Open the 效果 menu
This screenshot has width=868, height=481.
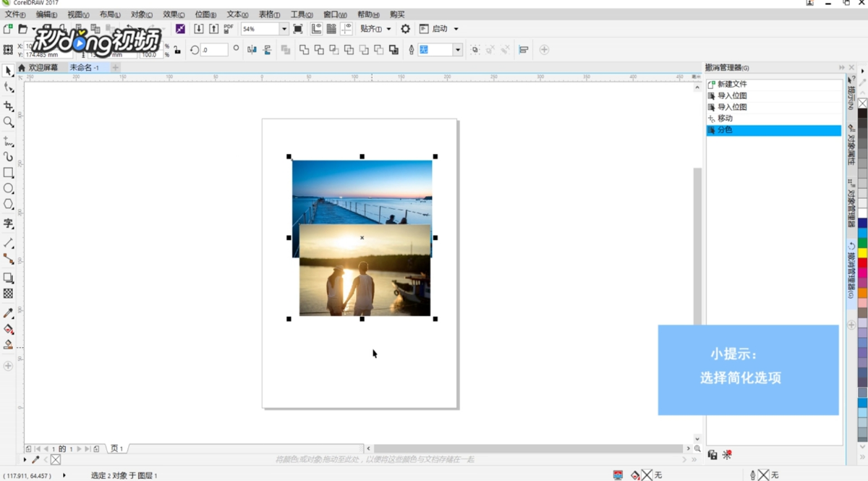pos(174,14)
